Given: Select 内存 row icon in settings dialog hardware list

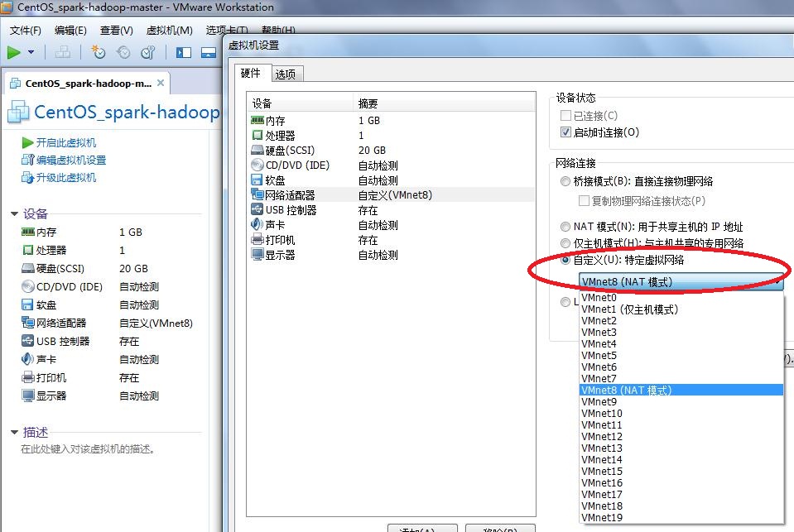Looking at the screenshot, I should [x=257, y=121].
